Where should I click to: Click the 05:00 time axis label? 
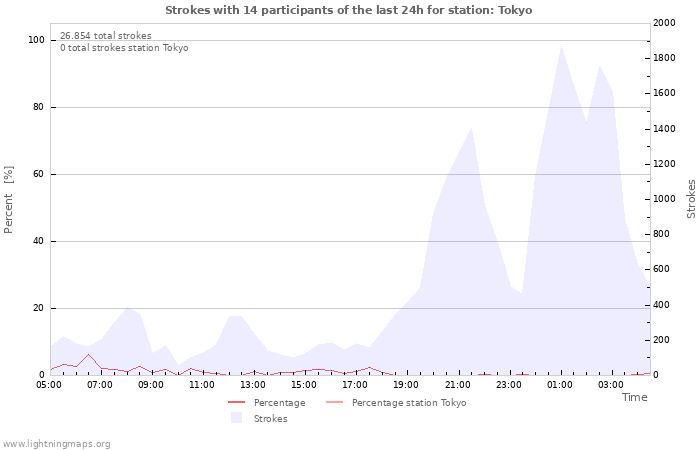coord(49,385)
